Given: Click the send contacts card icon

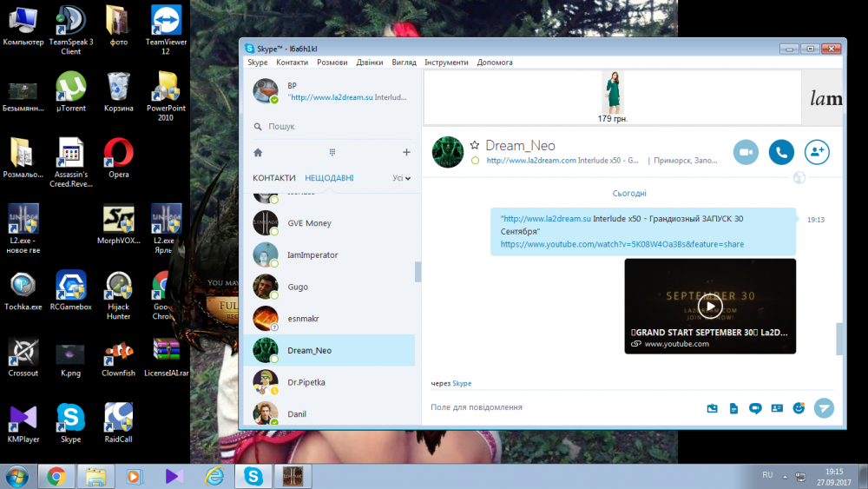Looking at the screenshot, I should point(777,407).
